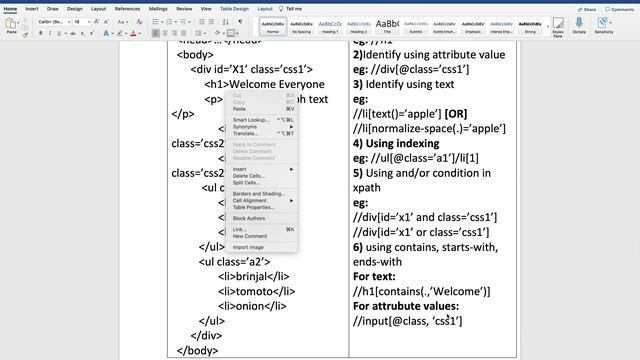The width and height of the screenshot is (640, 360).
Task: Toggle Underline formatting
Action: pos(59,33)
